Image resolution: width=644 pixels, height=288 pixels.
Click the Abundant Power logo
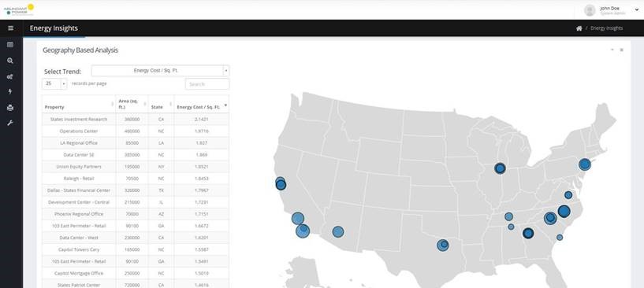pyautogui.click(x=19, y=9)
